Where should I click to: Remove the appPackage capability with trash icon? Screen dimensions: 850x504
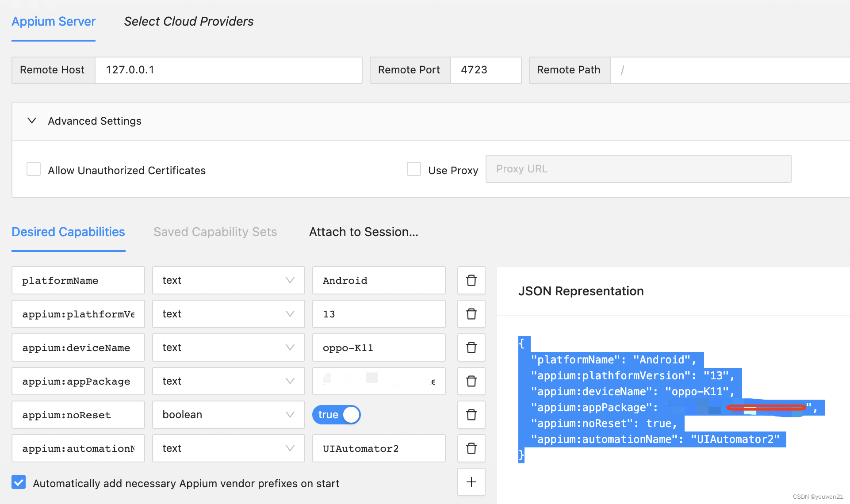coord(471,381)
